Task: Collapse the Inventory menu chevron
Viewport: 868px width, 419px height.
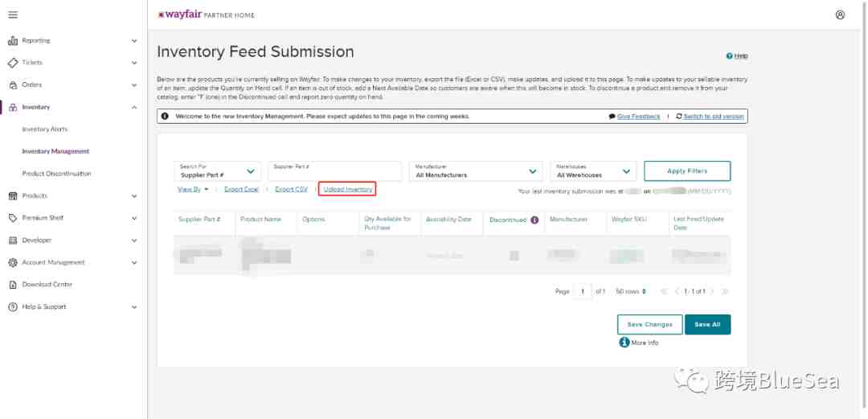Action: click(x=134, y=107)
